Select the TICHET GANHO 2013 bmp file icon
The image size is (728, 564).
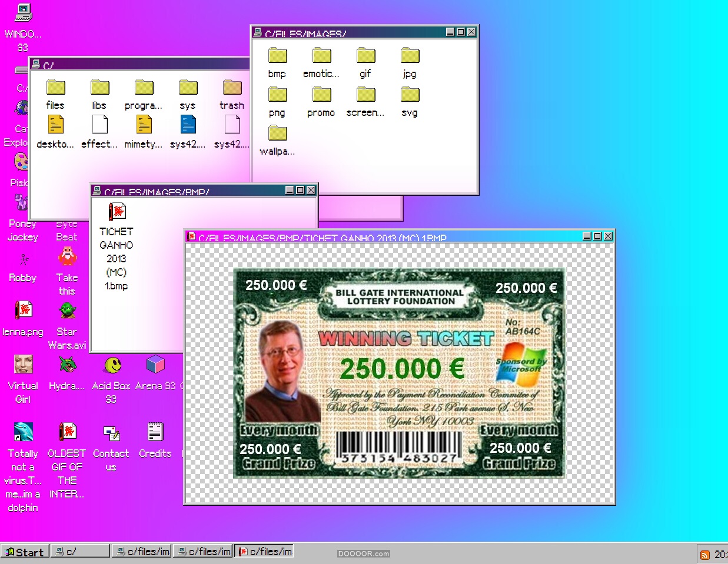point(117,212)
